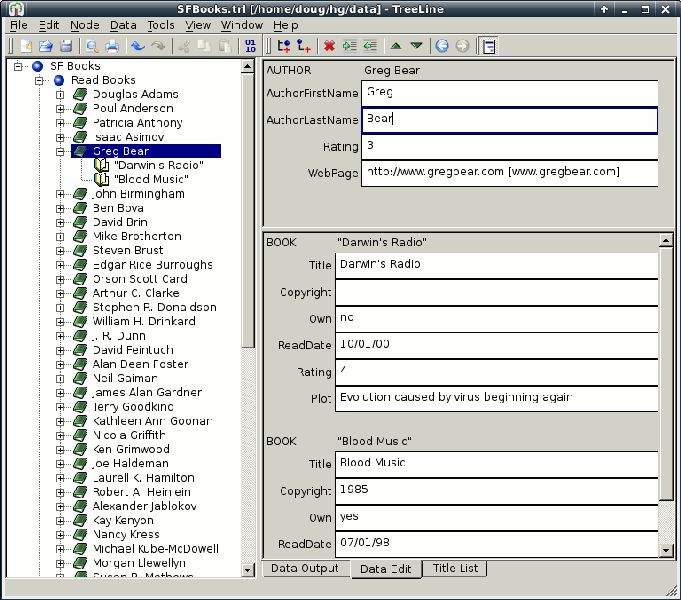Image resolution: width=681 pixels, height=600 pixels.
Task: Click the blue Undo arrow icon
Action: (x=138, y=46)
